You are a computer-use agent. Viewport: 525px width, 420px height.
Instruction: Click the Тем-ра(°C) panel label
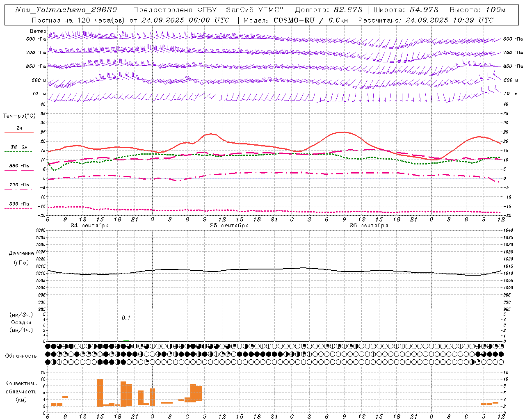point(19,116)
